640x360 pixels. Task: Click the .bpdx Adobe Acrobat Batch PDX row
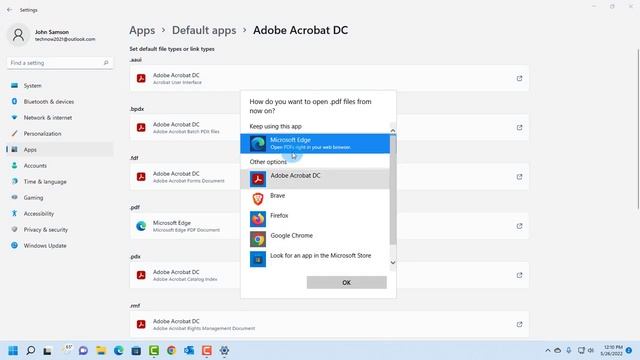click(329, 127)
